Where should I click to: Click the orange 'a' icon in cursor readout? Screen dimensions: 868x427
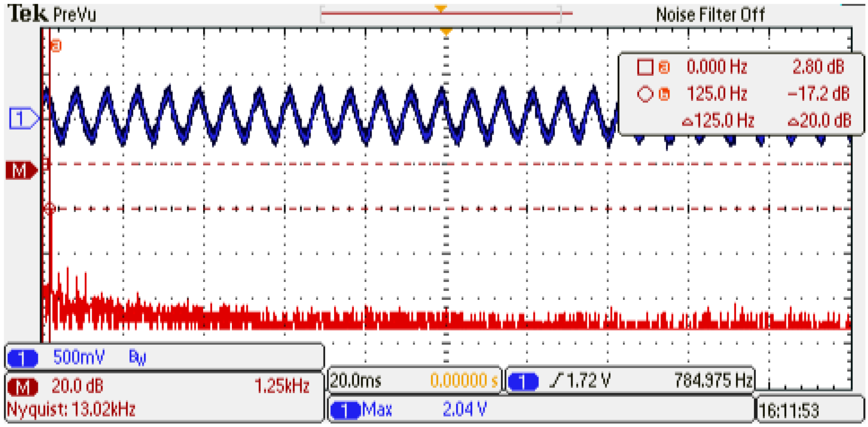coord(664,67)
